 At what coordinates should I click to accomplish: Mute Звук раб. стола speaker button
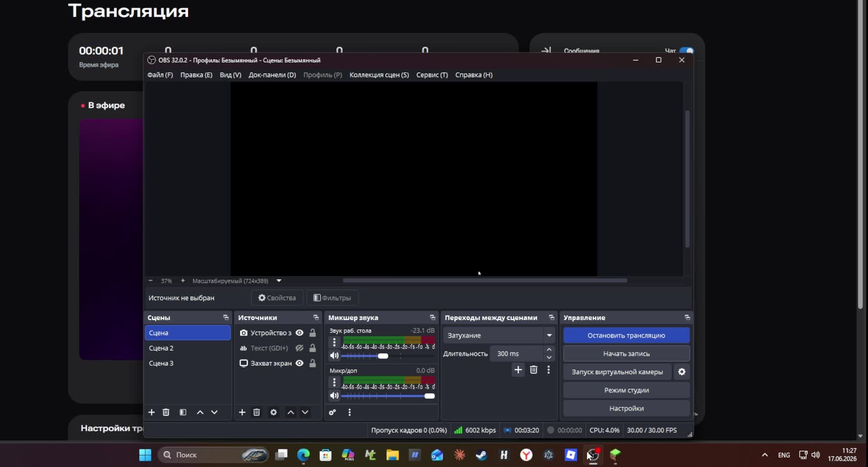(334, 356)
